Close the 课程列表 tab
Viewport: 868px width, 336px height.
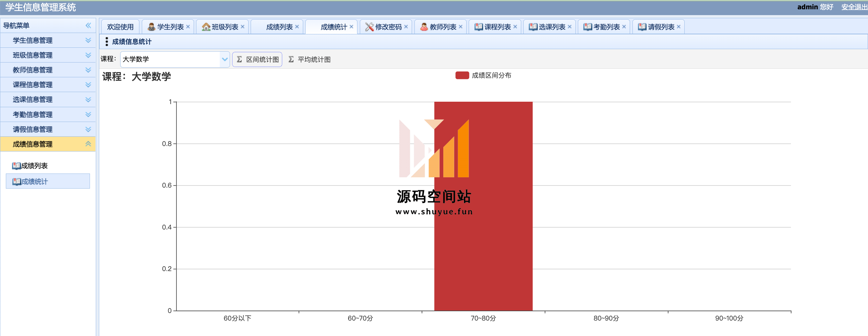[515, 27]
